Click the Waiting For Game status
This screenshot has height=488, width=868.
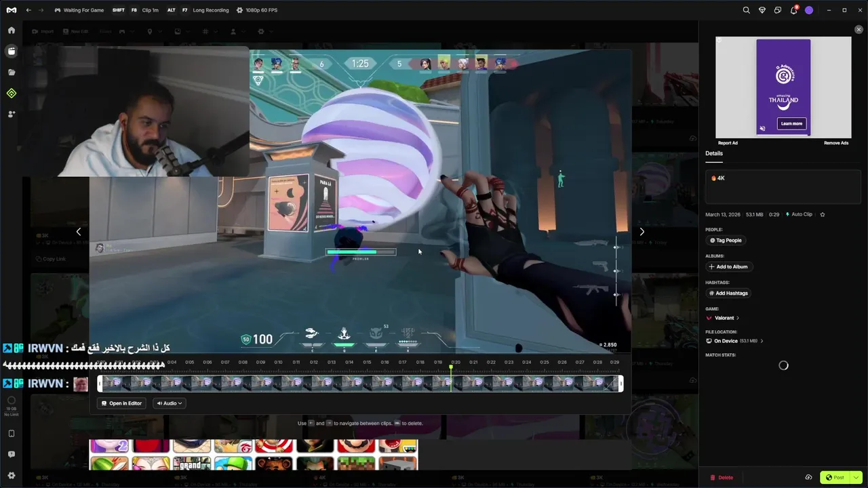pos(79,10)
